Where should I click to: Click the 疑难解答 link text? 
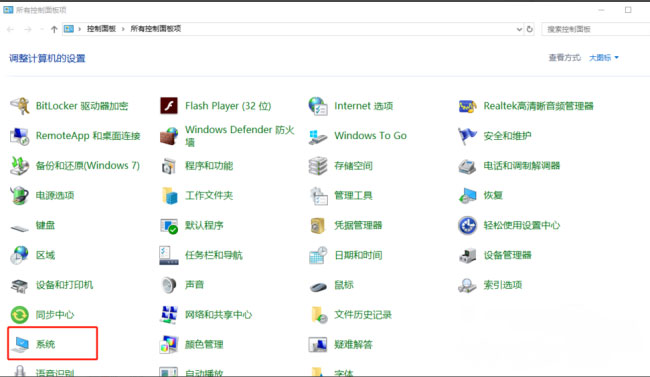(354, 344)
